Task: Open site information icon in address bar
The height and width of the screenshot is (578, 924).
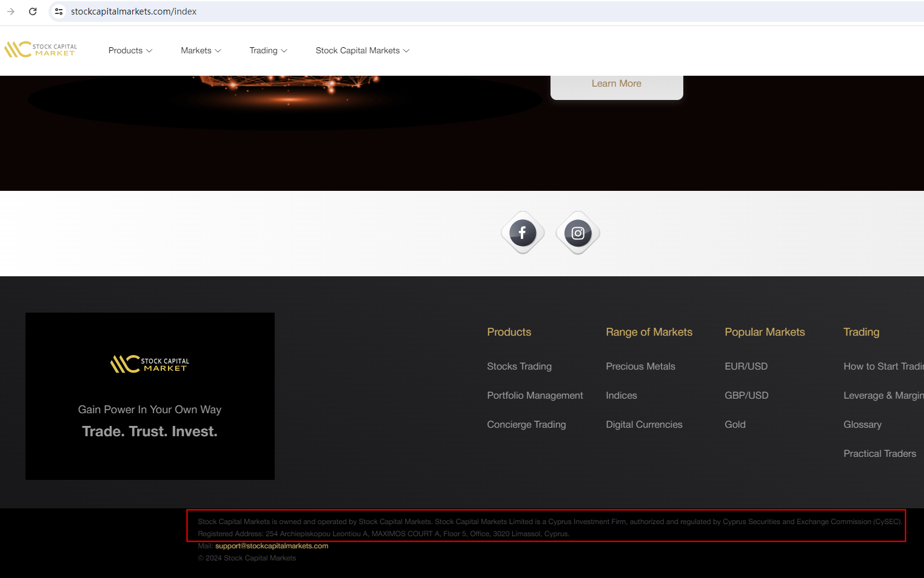Action: coord(59,12)
